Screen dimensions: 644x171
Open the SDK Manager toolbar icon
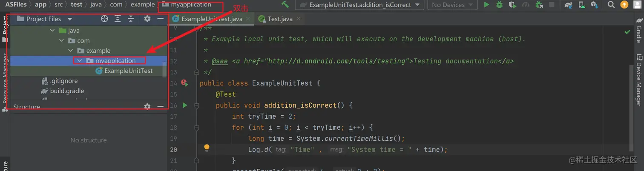[x=594, y=5]
